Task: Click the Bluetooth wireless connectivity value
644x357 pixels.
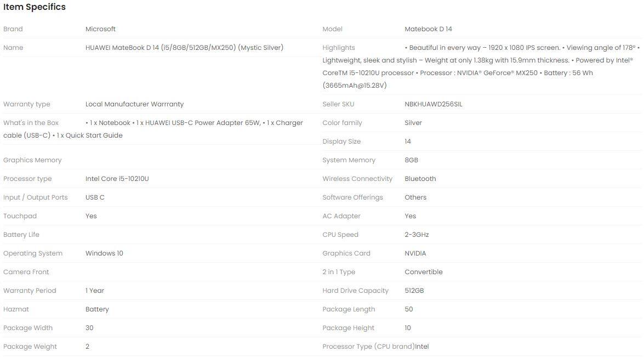Action: point(420,179)
